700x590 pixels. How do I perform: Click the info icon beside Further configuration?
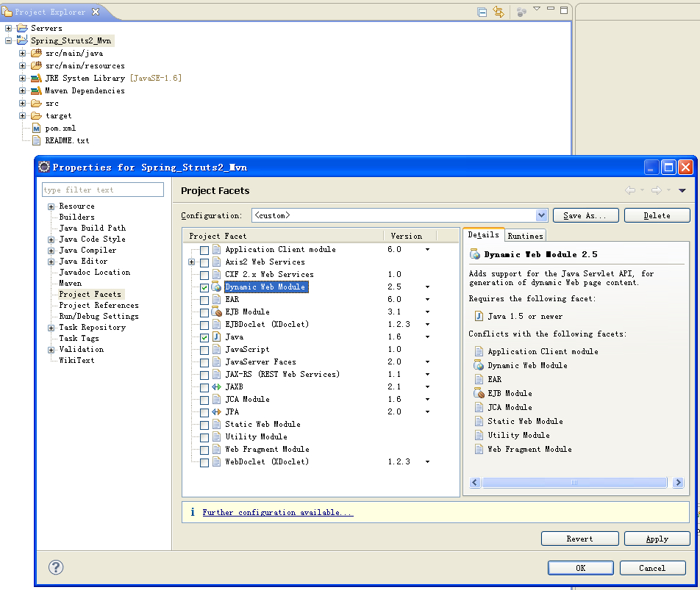coord(193,512)
